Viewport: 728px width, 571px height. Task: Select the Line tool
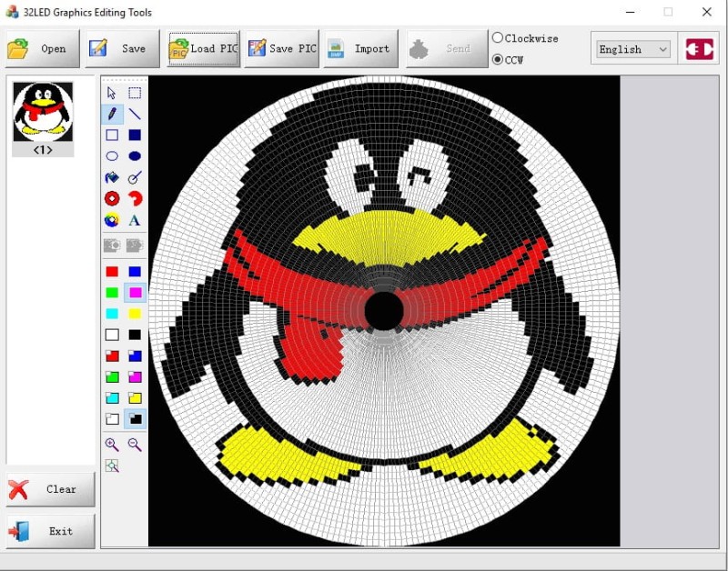pos(135,114)
